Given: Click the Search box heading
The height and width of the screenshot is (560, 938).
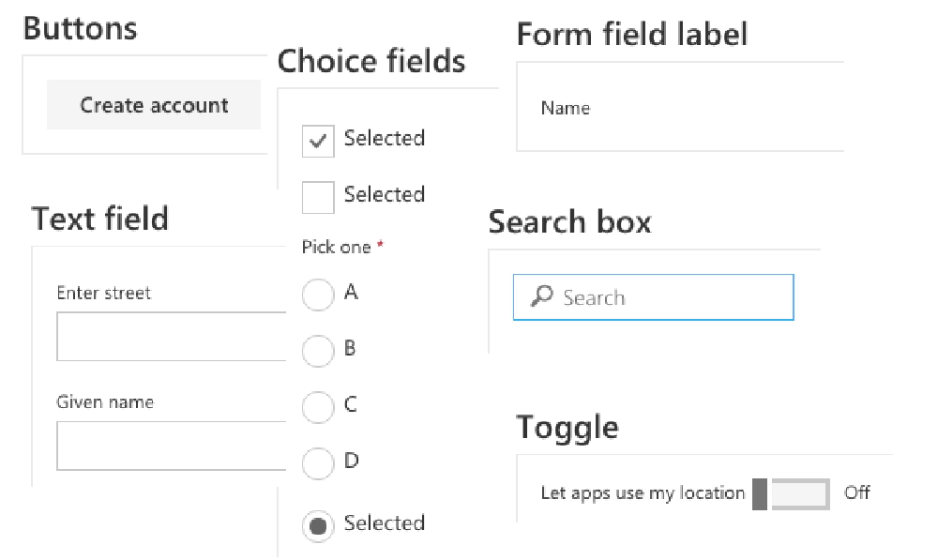Looking at the screenshot, I should point(569,222).
